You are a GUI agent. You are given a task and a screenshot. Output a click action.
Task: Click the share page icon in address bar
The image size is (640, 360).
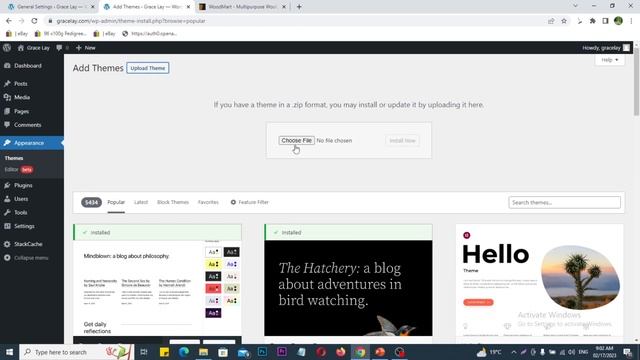551,21
